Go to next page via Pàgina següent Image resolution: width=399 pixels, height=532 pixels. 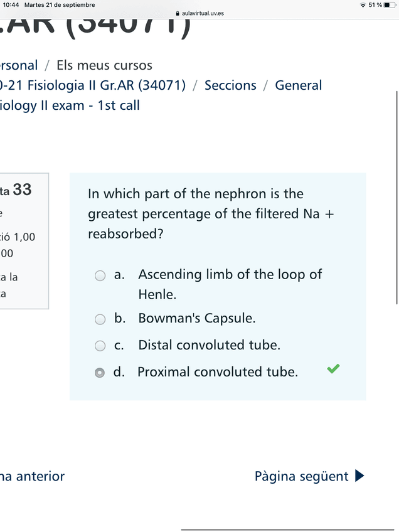click(301, 476)
